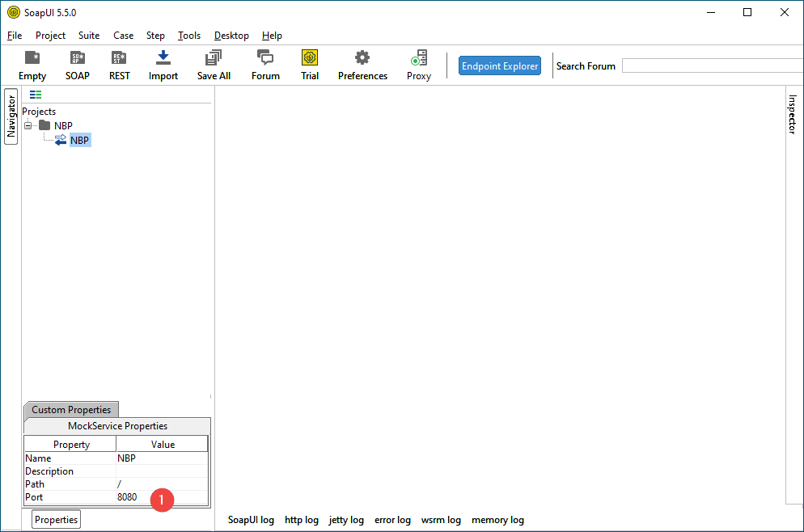The width and height of the screenshot is (804, 532).
Task: Click the Description property row label
Action: tap(49, 471)
